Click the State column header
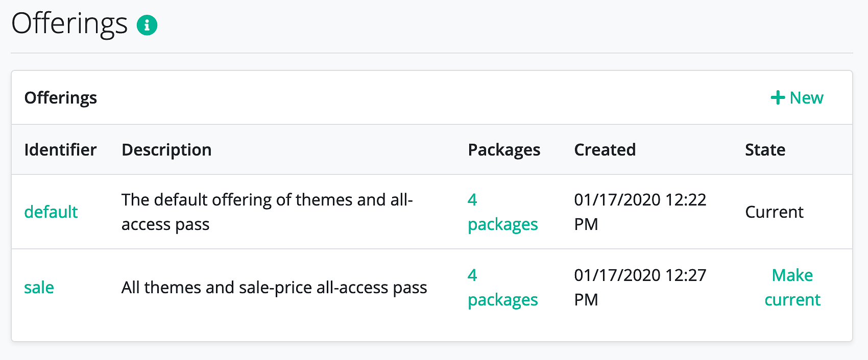The width and height of the screenshot is (868, 360). tap(765, 149)
